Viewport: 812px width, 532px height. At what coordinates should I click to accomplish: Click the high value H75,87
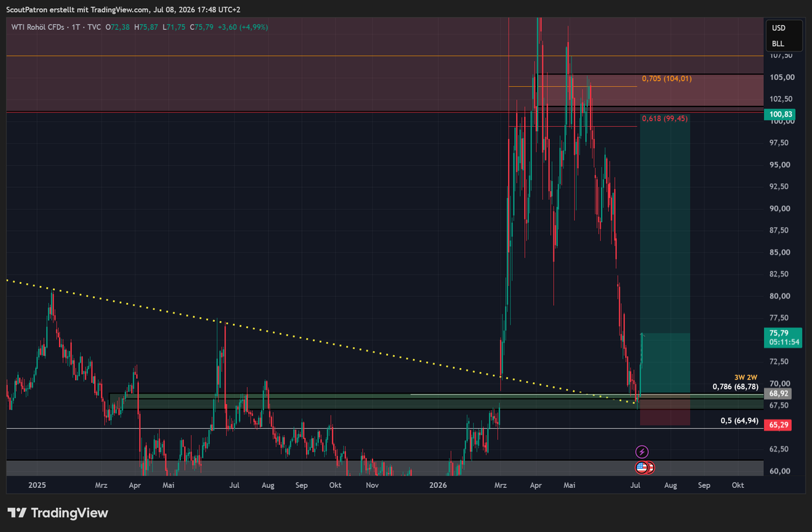click(146, 27)
